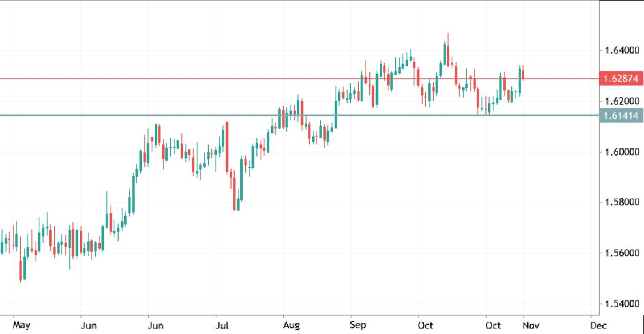The width and height of the screenshot is (644, 334).
Task: Click the 1.54000 price axis label
Action: coord(621,304)
